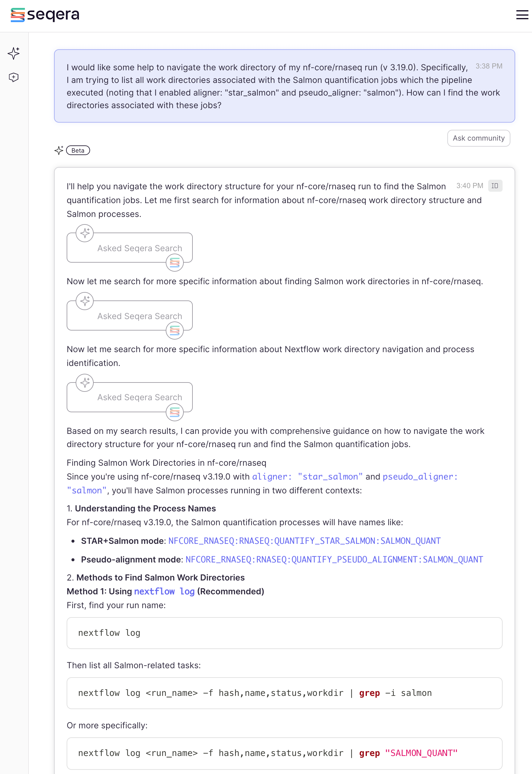Viewport: 532px width, 774px height.
Task: Click the grep -i salmon code block
Action: point(284,693)
